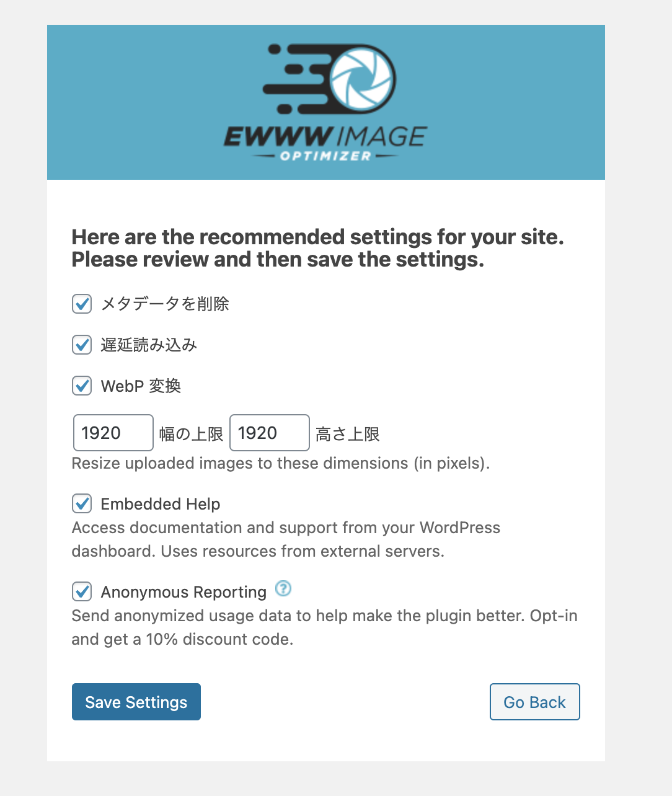Viewport: 672px width, 796px height.
Task: Select the Anonymous Reporting label
Action: point(183,592)
